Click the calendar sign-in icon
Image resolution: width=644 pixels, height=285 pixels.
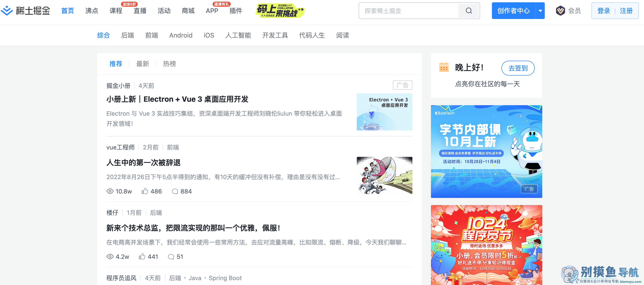[444, 67]
